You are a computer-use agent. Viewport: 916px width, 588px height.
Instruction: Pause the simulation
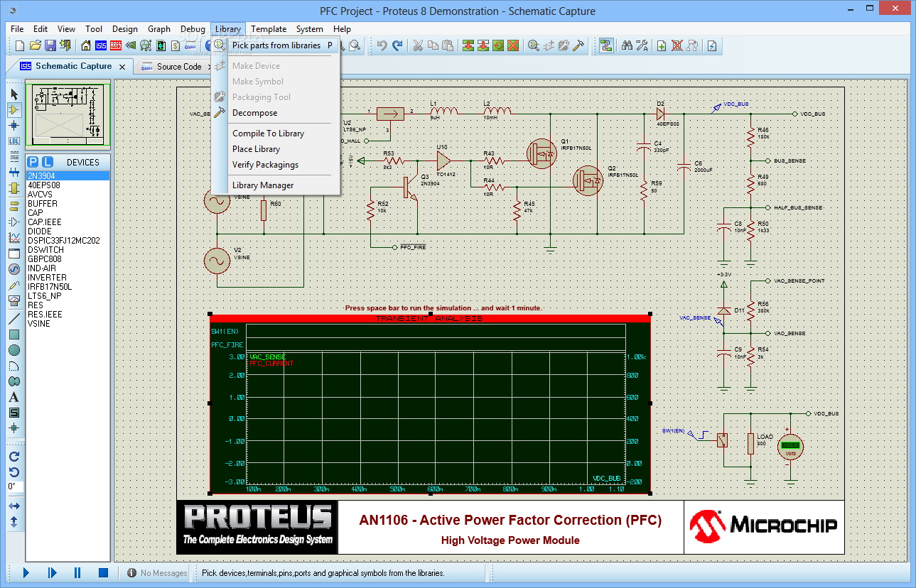pos(77,572)
